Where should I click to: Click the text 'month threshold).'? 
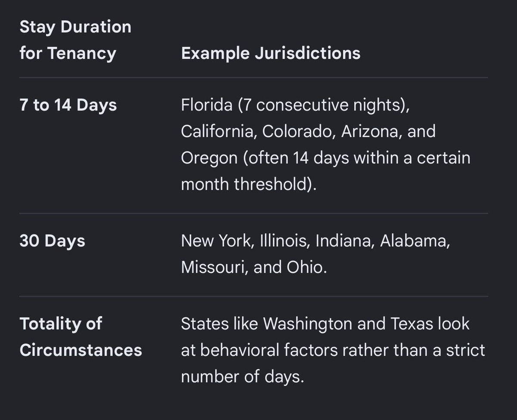249,184
